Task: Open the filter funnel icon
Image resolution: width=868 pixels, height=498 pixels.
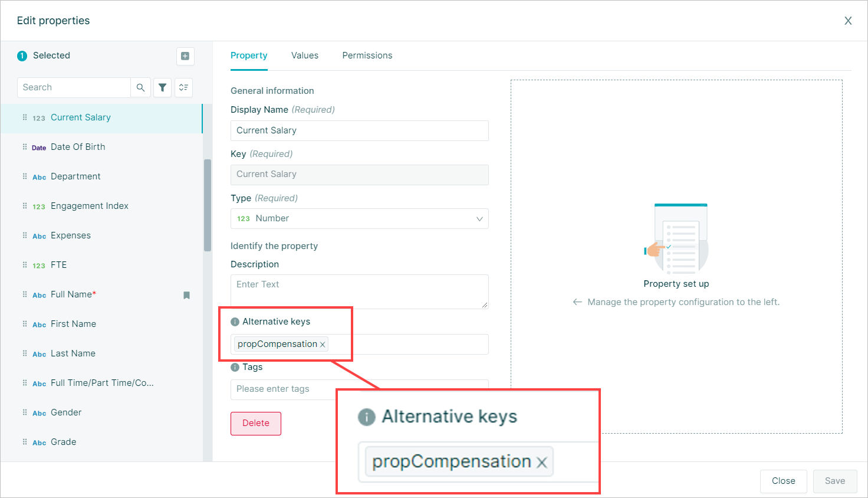Action: 162,87
